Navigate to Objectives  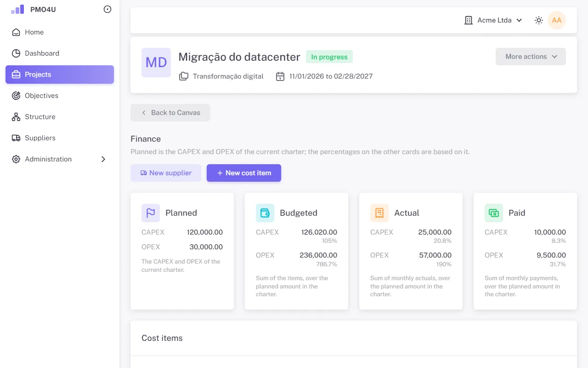pyautogui.click(x=60, y=96)
